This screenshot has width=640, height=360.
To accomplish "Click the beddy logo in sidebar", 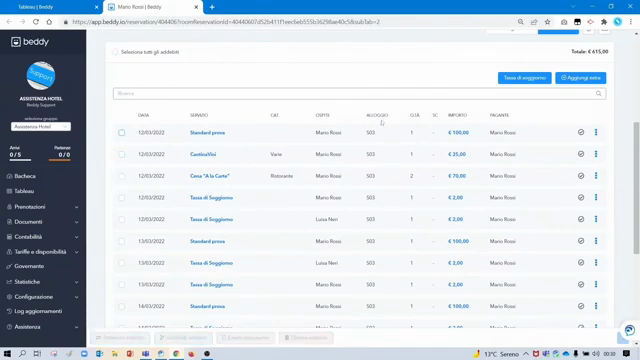I will (x=30, y=42).
